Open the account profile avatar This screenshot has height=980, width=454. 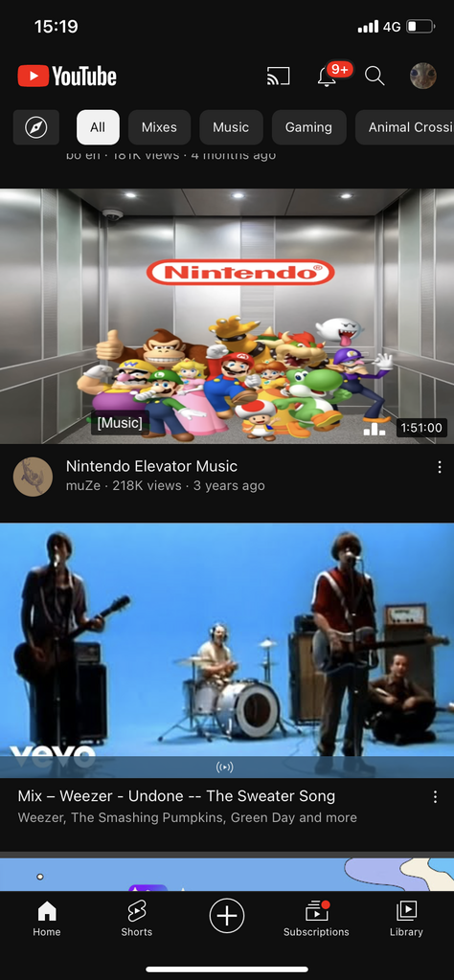(x=422, y=77)
